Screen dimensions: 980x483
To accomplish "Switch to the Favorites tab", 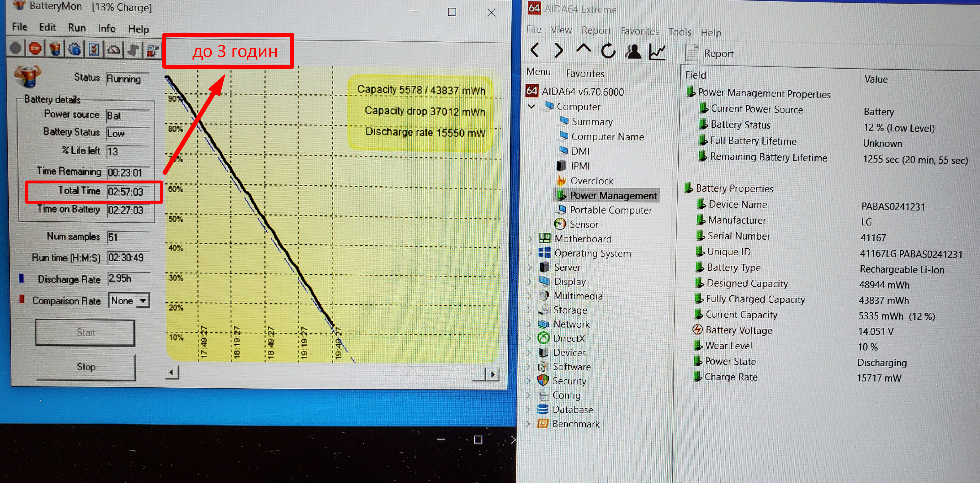I will point(585,73).
